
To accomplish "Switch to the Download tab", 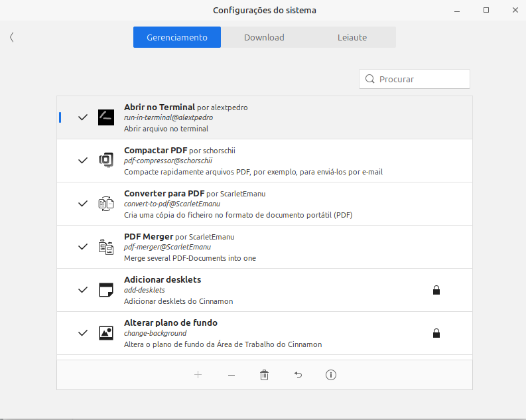I will tap(264, 37).
